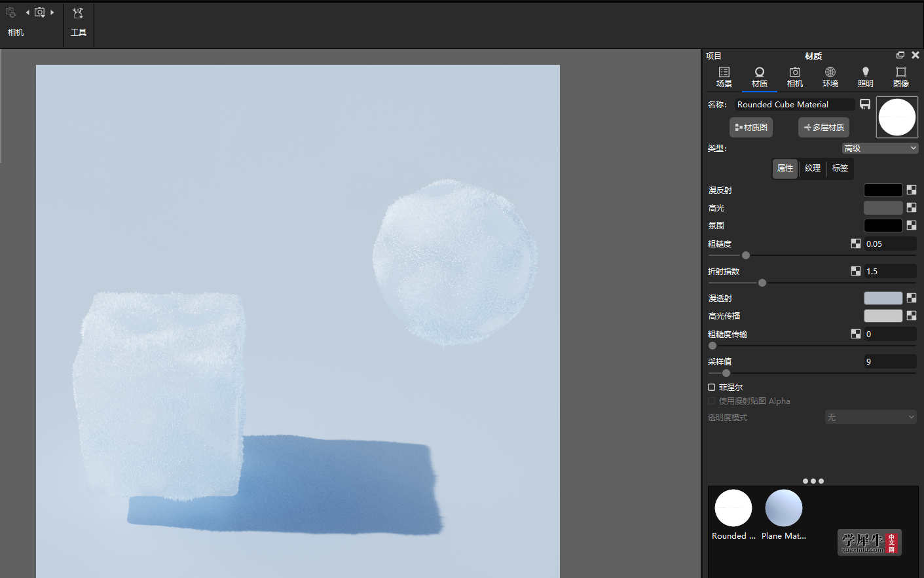Screen dimensions: 924x578
Task: Open the 环境 environment tab
Action: (x=830, y=77)
